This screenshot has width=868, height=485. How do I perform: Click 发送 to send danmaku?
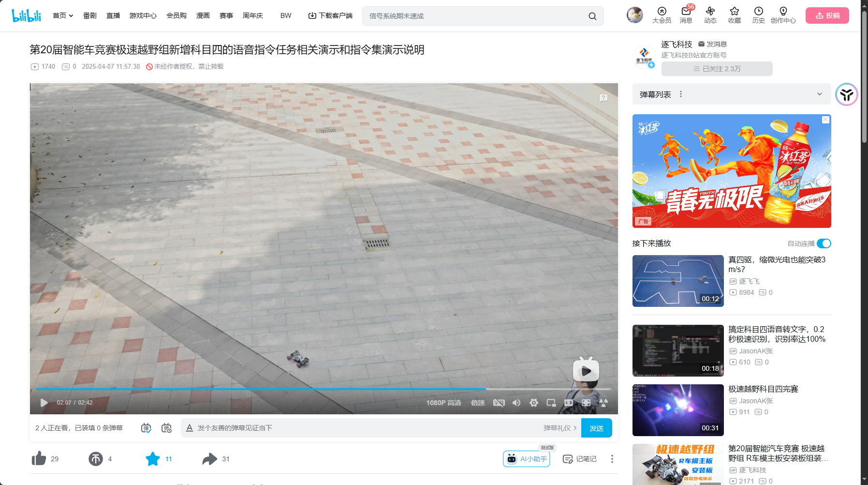596,428
